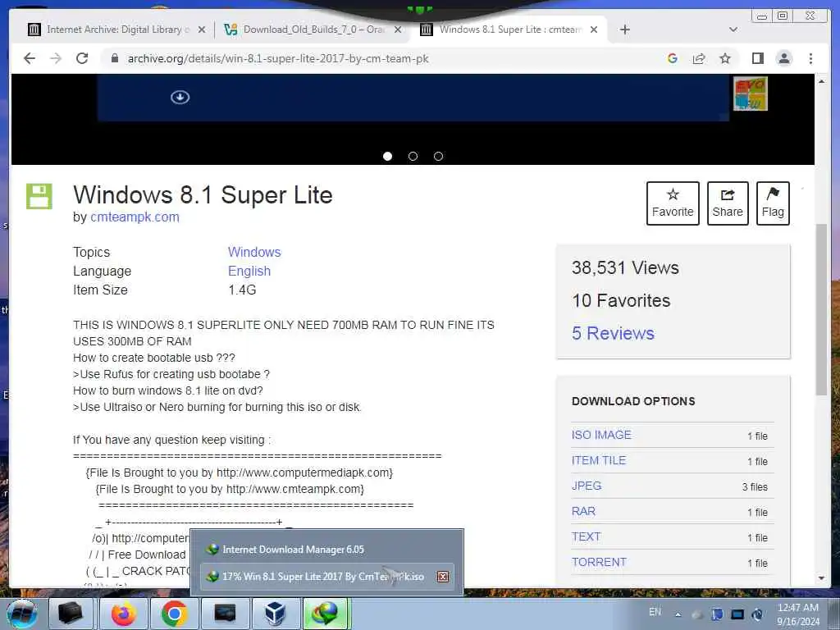Go forward in browser history
The image size is (840, 630).
[56, 58]
